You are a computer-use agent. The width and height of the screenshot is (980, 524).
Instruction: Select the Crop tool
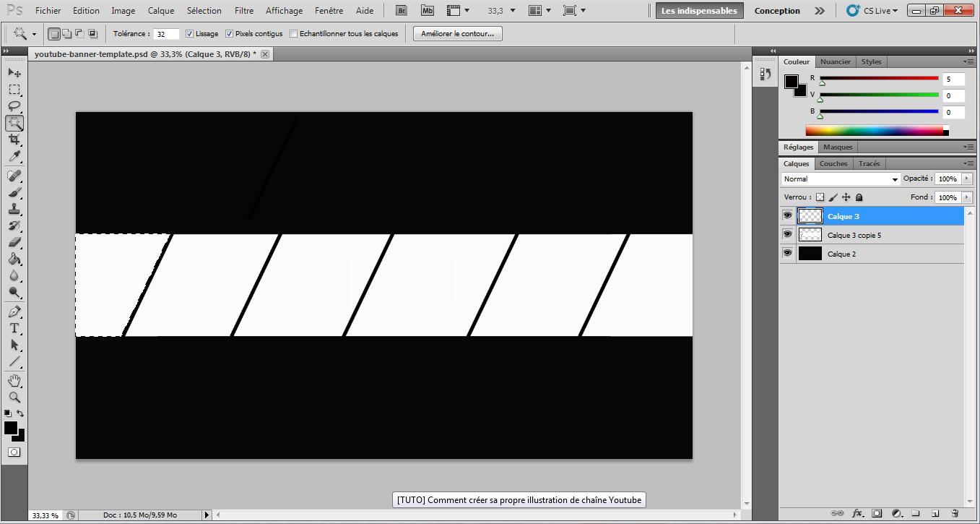click(x=14, y=139)
